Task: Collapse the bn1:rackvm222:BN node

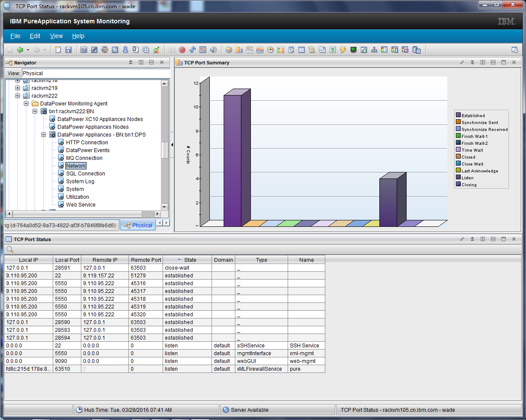Action: 35,111
